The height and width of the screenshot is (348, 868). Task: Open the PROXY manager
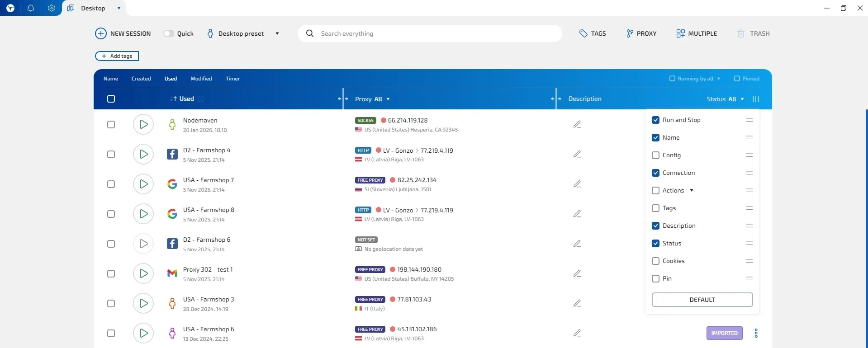(641, 33)
